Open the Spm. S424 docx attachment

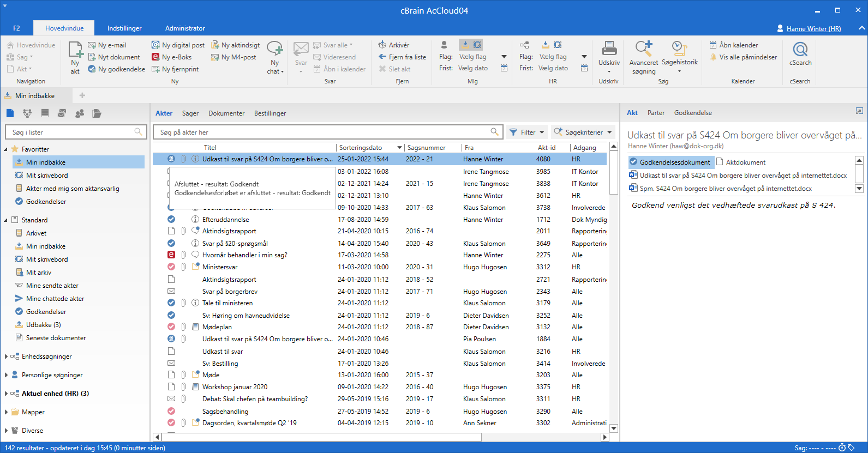725,189
